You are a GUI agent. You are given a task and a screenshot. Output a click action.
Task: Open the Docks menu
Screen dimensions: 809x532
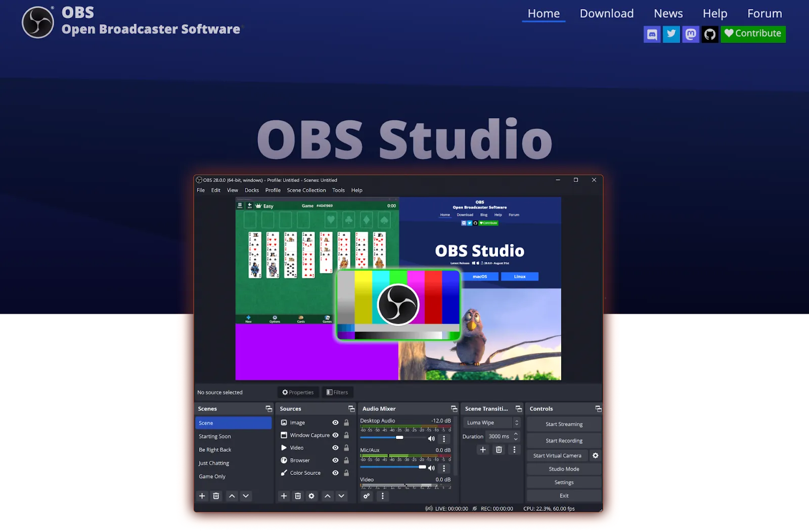tap(252, 190)
